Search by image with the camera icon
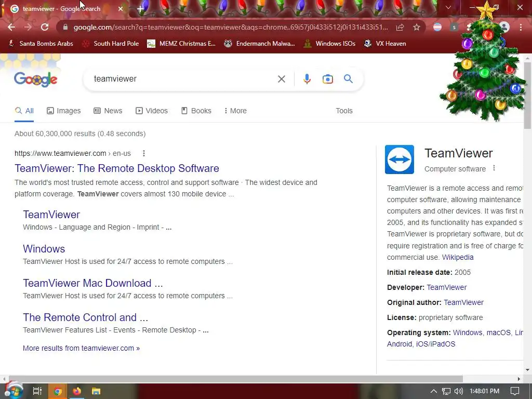This screenshot has height=399, width=532. click(327, 79)
